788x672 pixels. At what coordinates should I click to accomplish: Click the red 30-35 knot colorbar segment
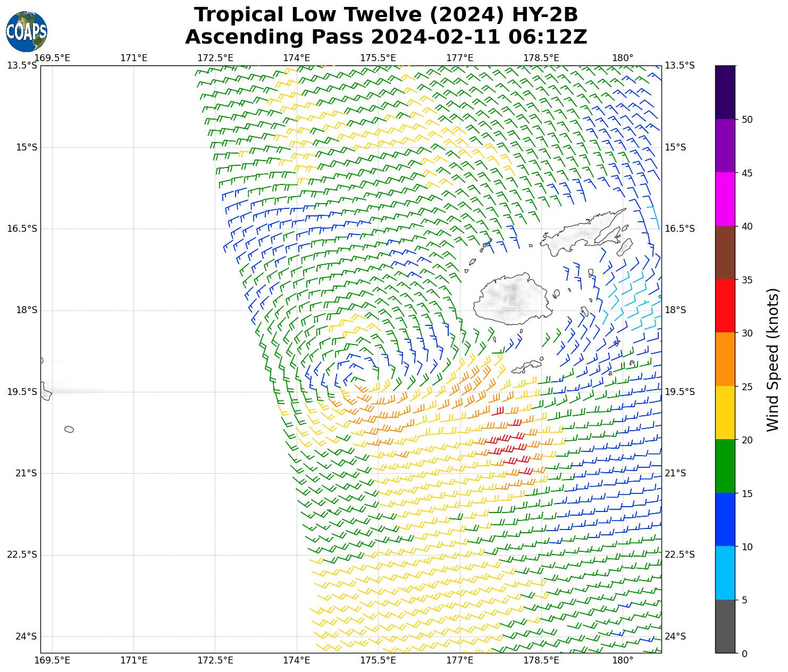click(725, 306)
